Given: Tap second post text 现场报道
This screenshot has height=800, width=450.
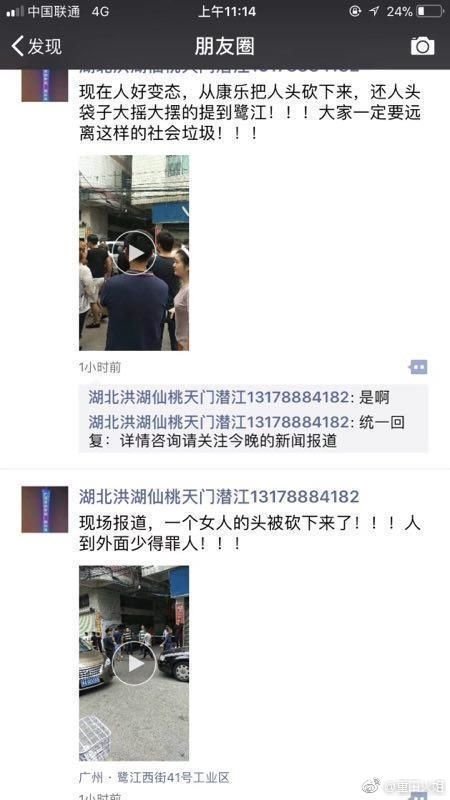Looking at the screenshot, I should pyautogui.click(x=250, y=534).
